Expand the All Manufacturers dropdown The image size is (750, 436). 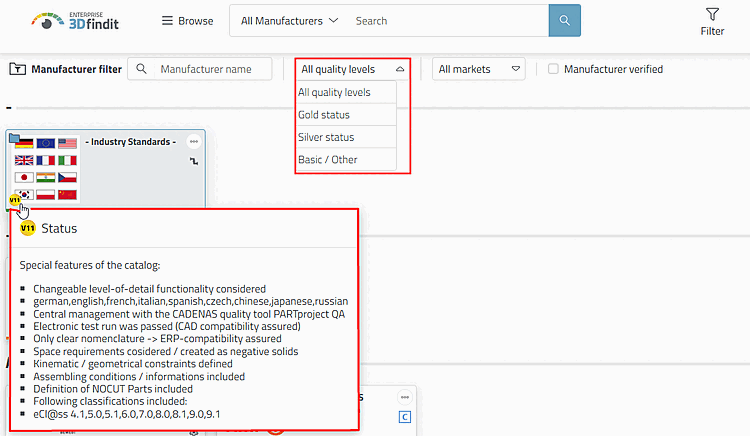pyautogui.click(x=289, y=21)
